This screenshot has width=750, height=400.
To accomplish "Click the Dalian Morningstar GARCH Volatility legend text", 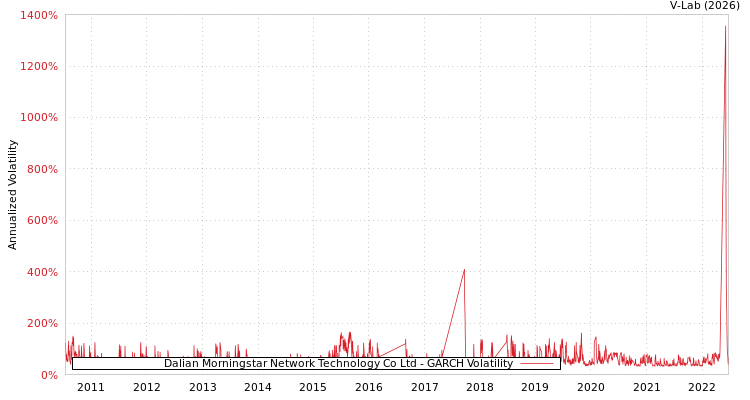I will tap(338, 364).
